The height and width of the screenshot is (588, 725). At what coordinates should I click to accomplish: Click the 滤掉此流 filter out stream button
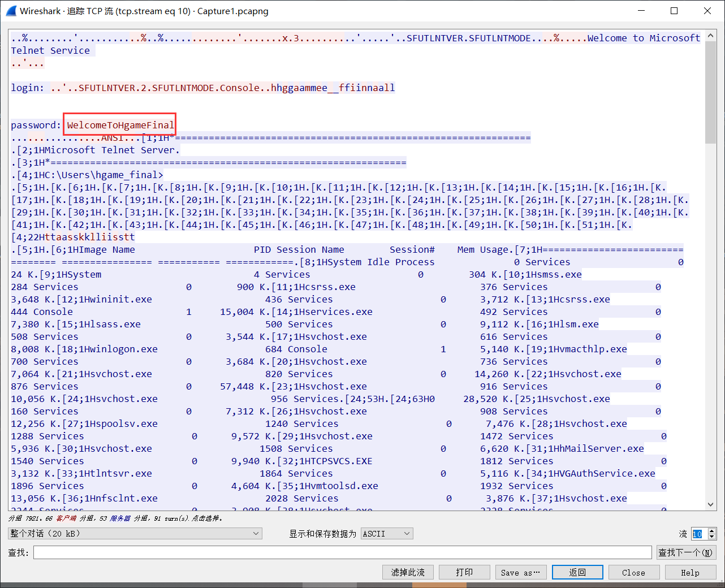408,572
